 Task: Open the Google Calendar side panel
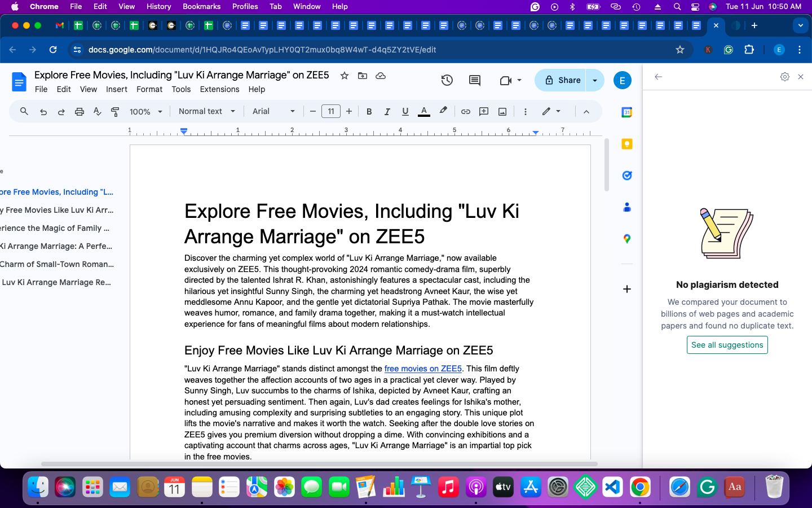(626, 112)
